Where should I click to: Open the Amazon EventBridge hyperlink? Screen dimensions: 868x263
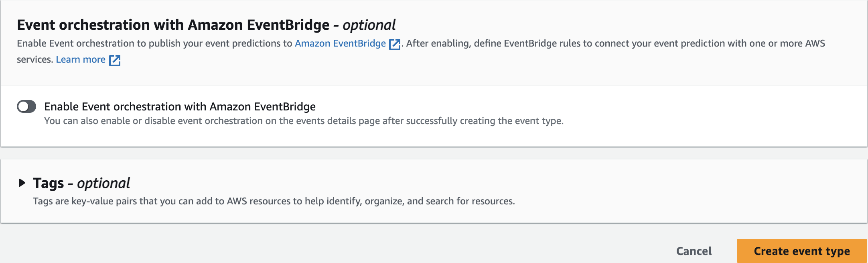(x=340, y=43)
